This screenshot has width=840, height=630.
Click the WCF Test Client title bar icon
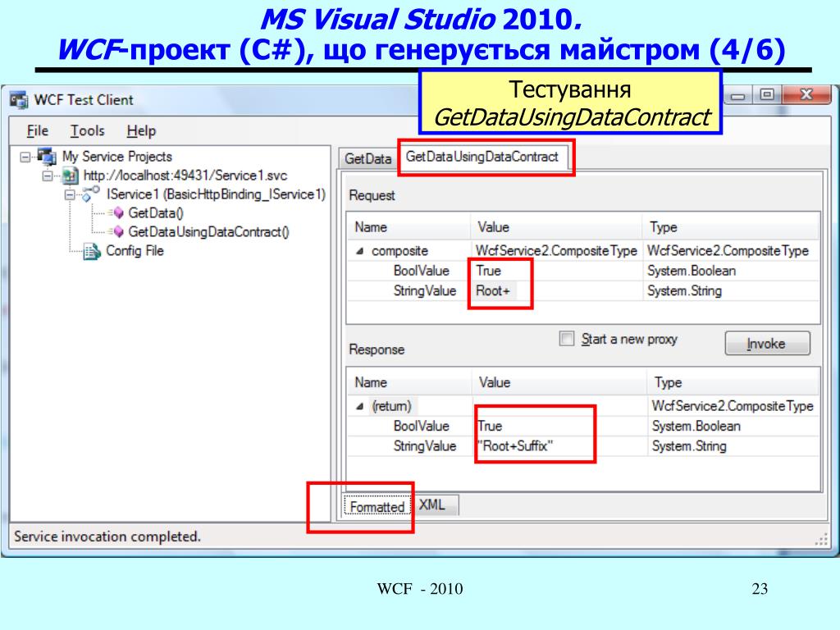(19, 100)
